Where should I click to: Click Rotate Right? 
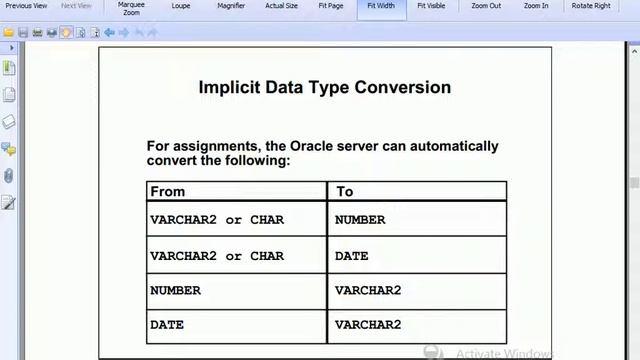(591, 6)
